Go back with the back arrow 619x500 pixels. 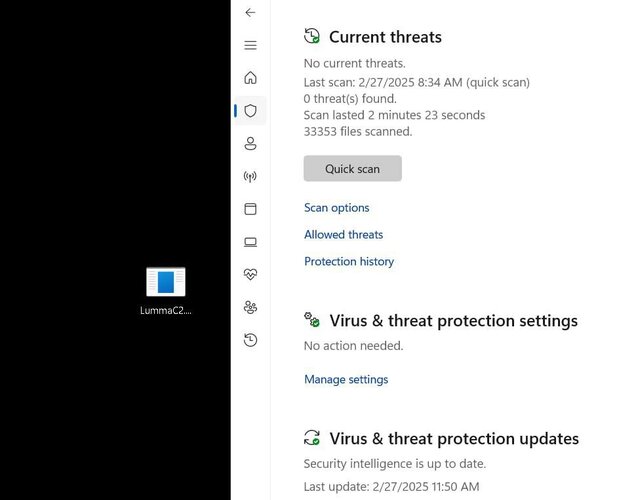(250, 13)
